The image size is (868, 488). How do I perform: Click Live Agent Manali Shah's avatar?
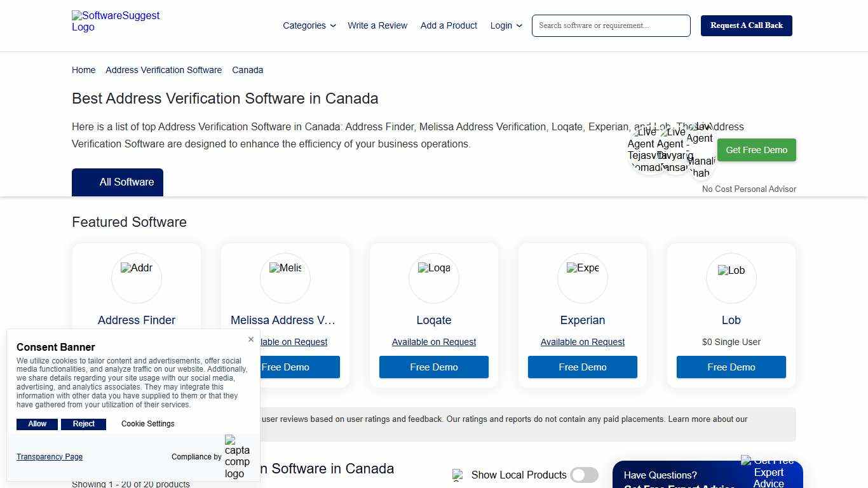(701, 154)
